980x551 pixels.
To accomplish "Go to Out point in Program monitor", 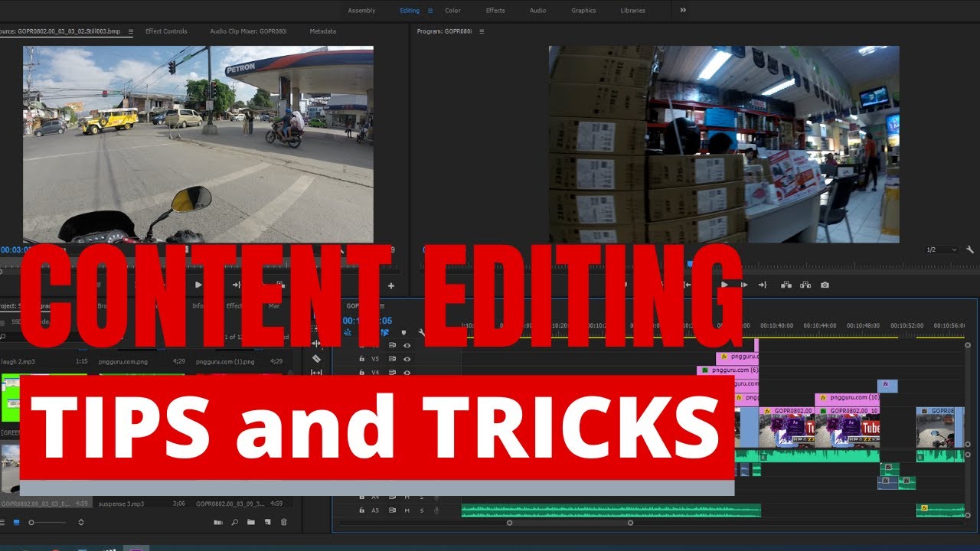I will click(763, 285).
